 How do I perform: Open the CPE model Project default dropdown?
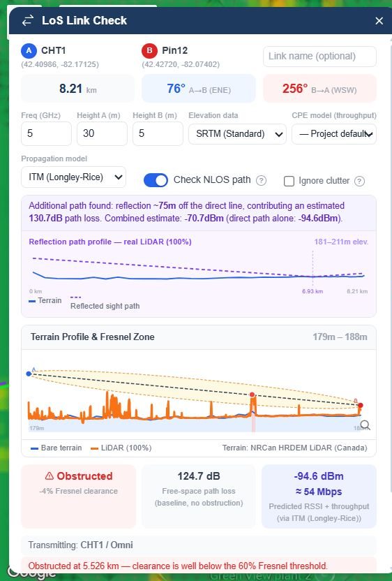coord(334,134)
